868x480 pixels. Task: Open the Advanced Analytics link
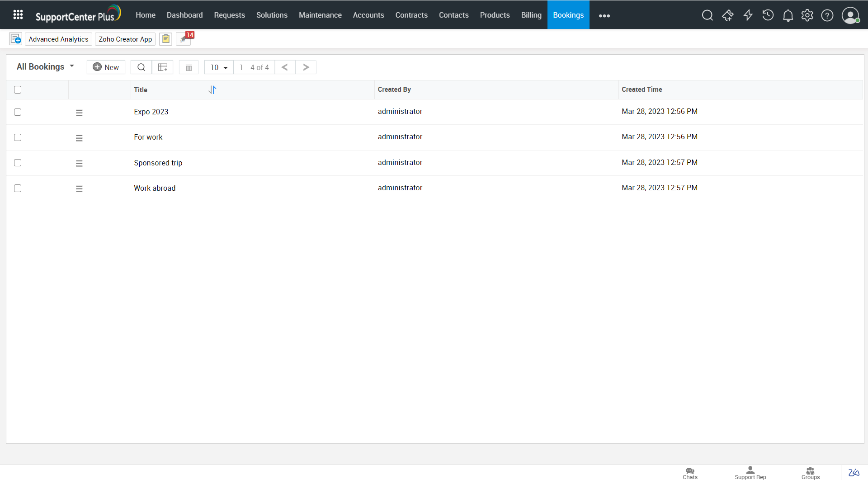pos(58,39)
